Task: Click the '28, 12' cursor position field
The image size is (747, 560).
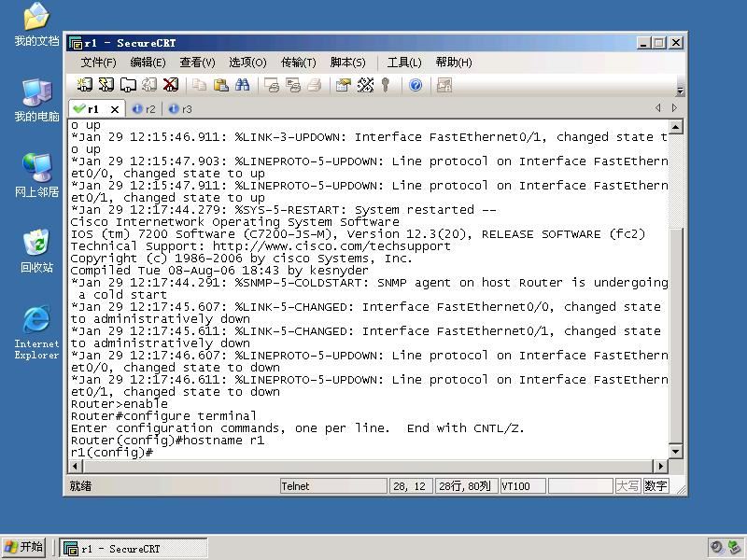Action: [410, 486]
